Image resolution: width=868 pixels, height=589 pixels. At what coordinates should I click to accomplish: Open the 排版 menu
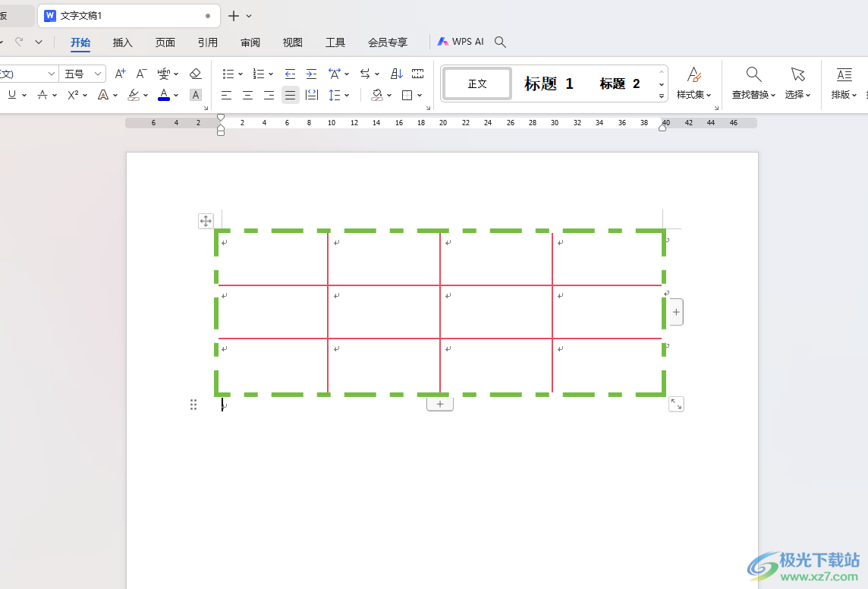coord(844,83)
